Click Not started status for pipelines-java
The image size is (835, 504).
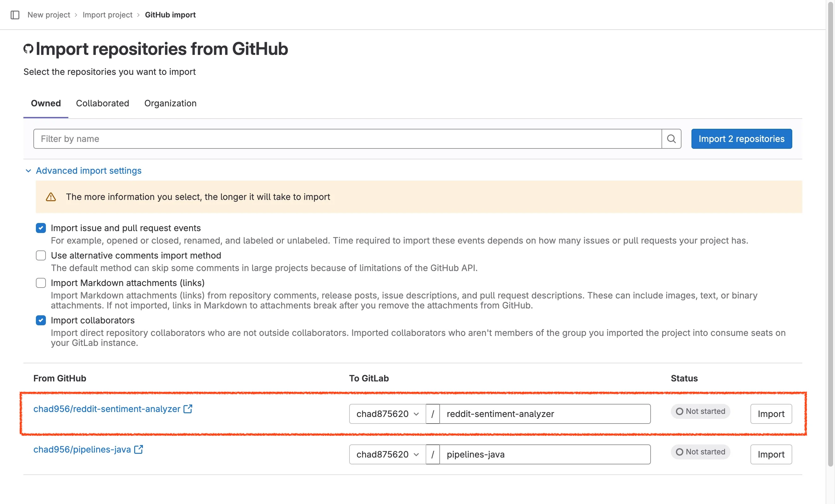coord(700,452)
